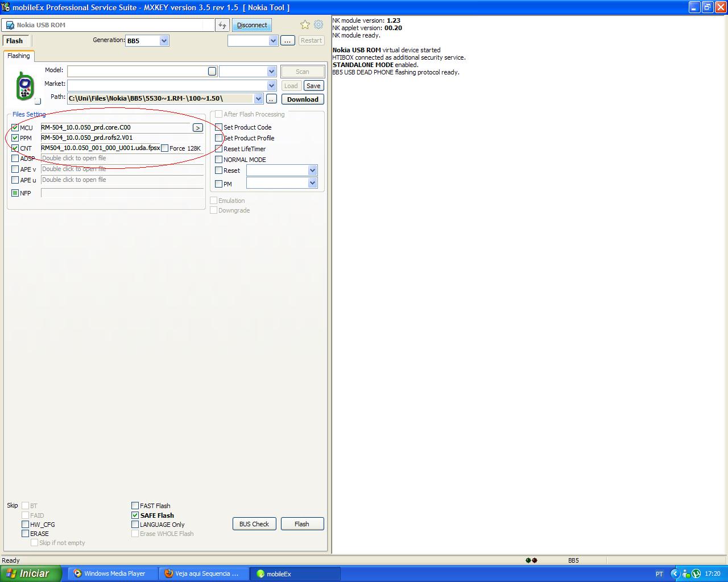Viewport: 728px width, 582px height.
Task: Open the Firefox taskbar item
Action: pyautogui.click(x=204, y=573)
